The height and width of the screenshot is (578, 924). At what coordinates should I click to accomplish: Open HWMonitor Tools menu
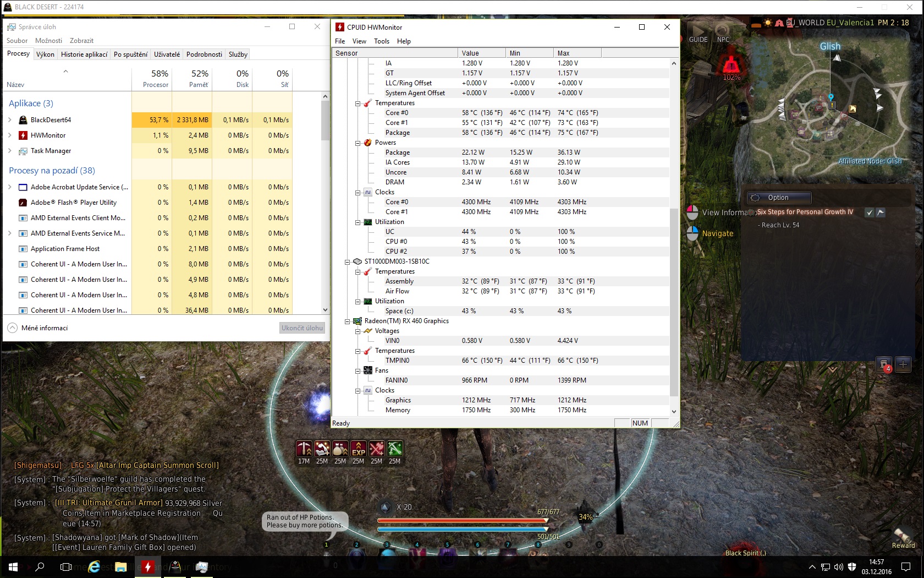382,41
